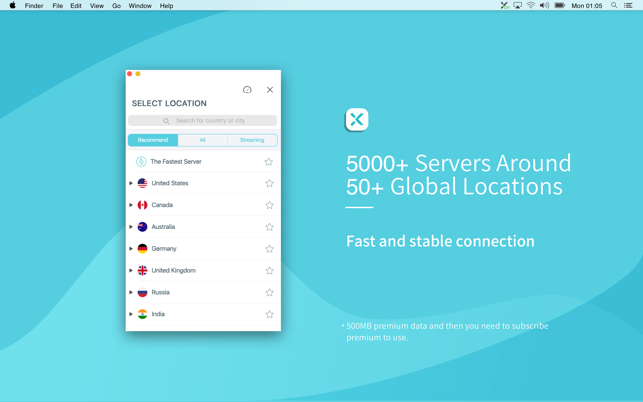This screenshot has height=402, width=643.
Task: Toggle favorite star for United States
Action: point(269,184)
